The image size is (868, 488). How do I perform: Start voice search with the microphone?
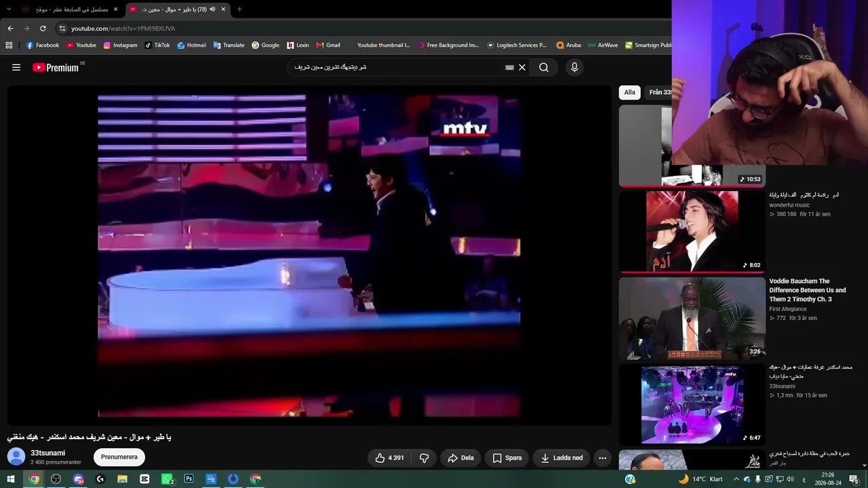(x=574, y=67)
